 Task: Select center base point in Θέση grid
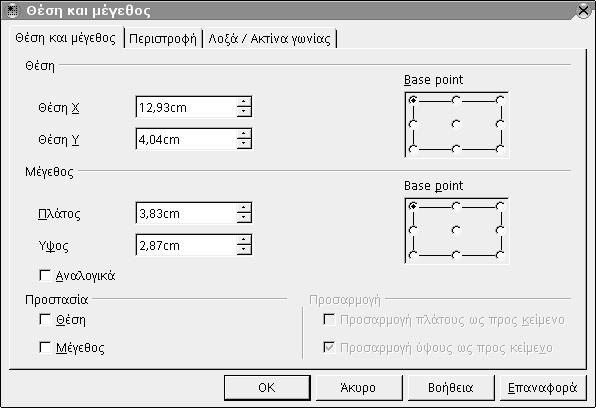pyautogui.click(x=456, y=124)
